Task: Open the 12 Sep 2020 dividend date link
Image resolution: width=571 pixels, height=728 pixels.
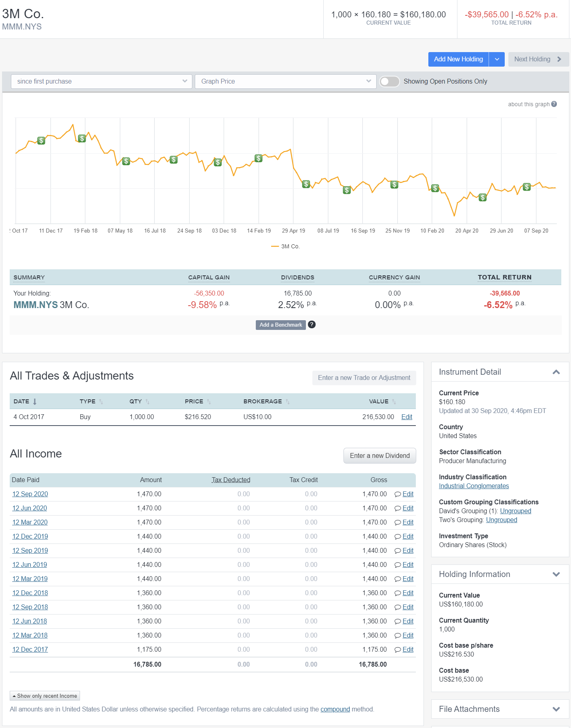Action: [x=30, y=494]
